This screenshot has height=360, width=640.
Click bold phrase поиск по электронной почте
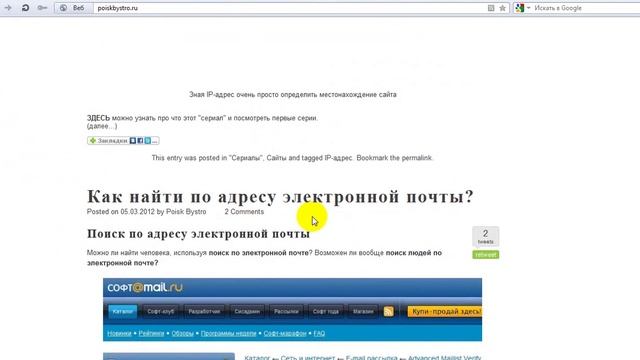pyautogui.click(x=259, y=253)
